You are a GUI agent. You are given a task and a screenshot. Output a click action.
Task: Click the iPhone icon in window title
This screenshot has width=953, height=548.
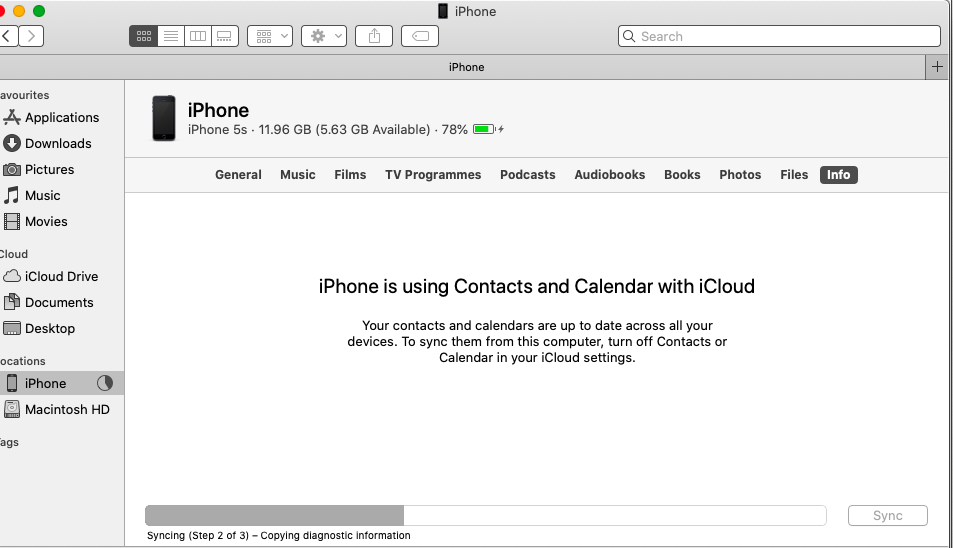pos(443,11)
